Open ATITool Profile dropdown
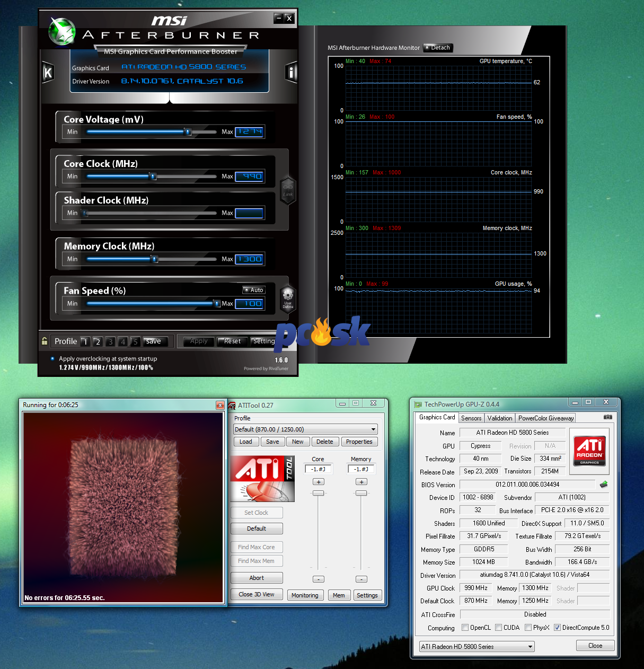This screenshot has height=669, width=644. click(x=306, y=429)
